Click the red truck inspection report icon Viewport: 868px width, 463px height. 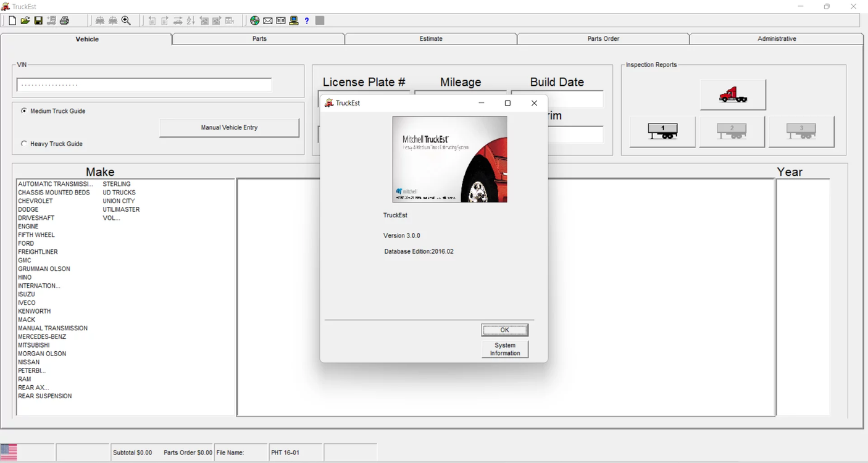point(732,94)
